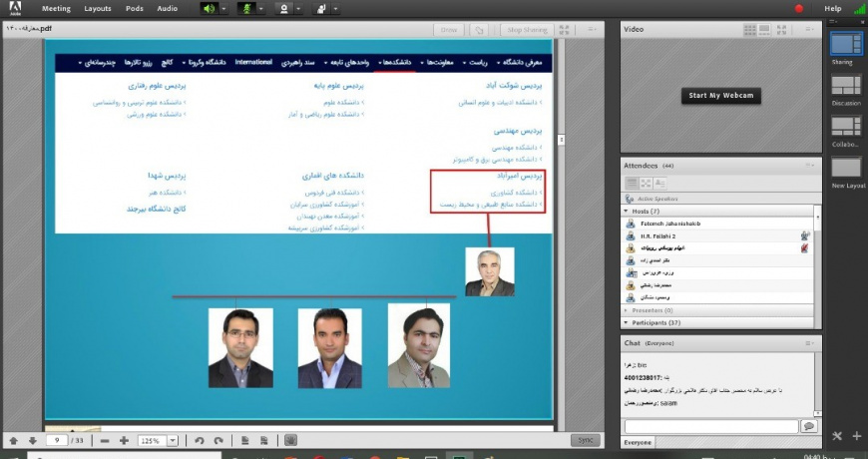Viewport: 868px width, 459px height.
Task: Click host avatar icon beside Fatemeh Jahanishakib
Action: click(630, 224)
